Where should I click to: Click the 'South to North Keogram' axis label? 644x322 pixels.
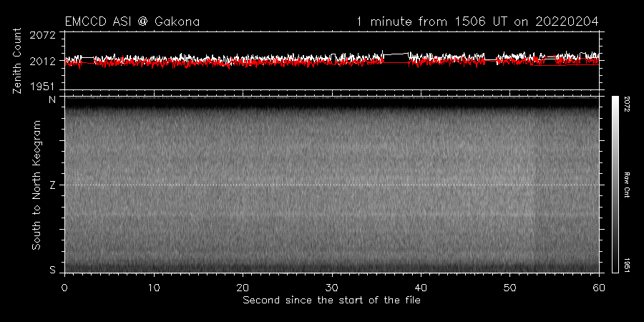[36, 185]
